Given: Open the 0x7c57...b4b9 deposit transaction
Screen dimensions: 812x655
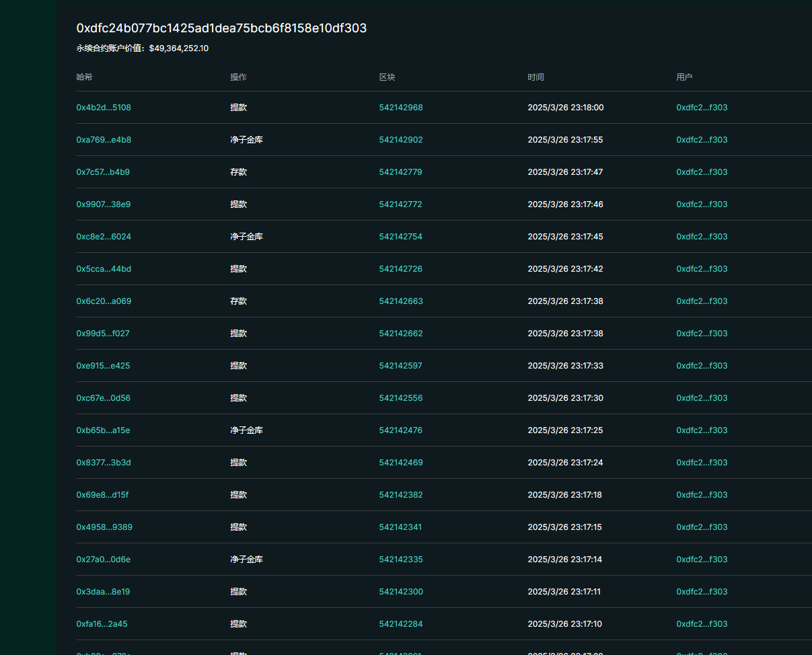Looking at the screenshot, I should [103, 172].
